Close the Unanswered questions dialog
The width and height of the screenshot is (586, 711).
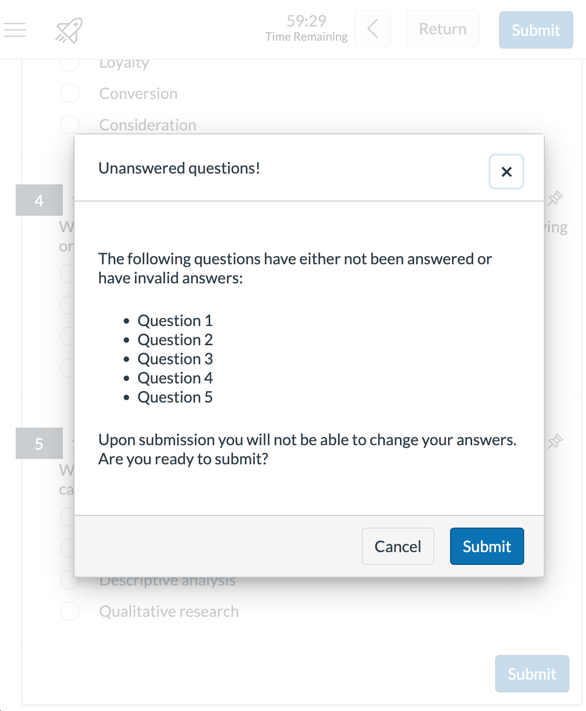tap(506, 171)
